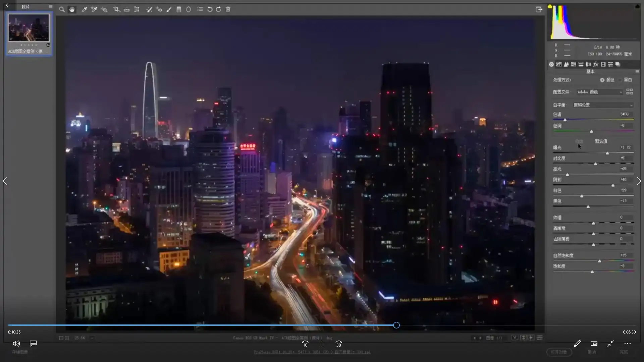Click the 自动 auto adjustment link
Screen dimensions: 644x362
pyautogui.click(x=580, y=141)
